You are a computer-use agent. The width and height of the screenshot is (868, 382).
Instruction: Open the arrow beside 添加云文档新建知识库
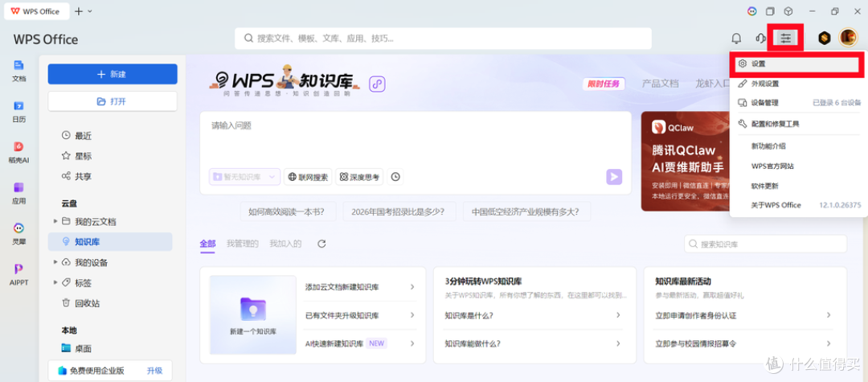tap(412, 287)
